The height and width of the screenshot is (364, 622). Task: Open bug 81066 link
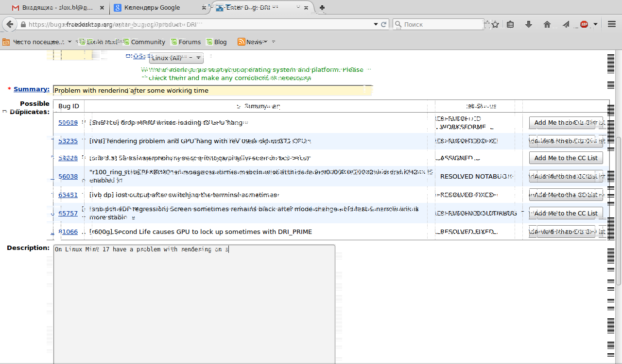[x=68, y=232]
